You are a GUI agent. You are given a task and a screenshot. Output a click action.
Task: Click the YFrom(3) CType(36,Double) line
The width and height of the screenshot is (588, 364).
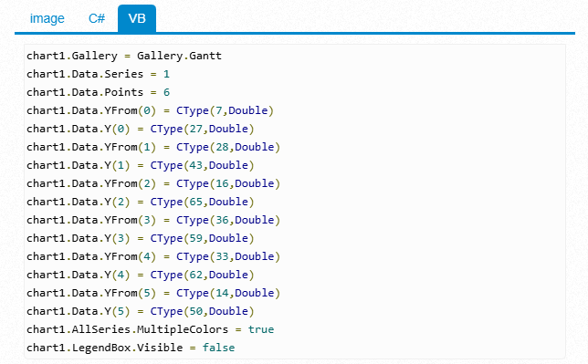(x=153, y=220)
